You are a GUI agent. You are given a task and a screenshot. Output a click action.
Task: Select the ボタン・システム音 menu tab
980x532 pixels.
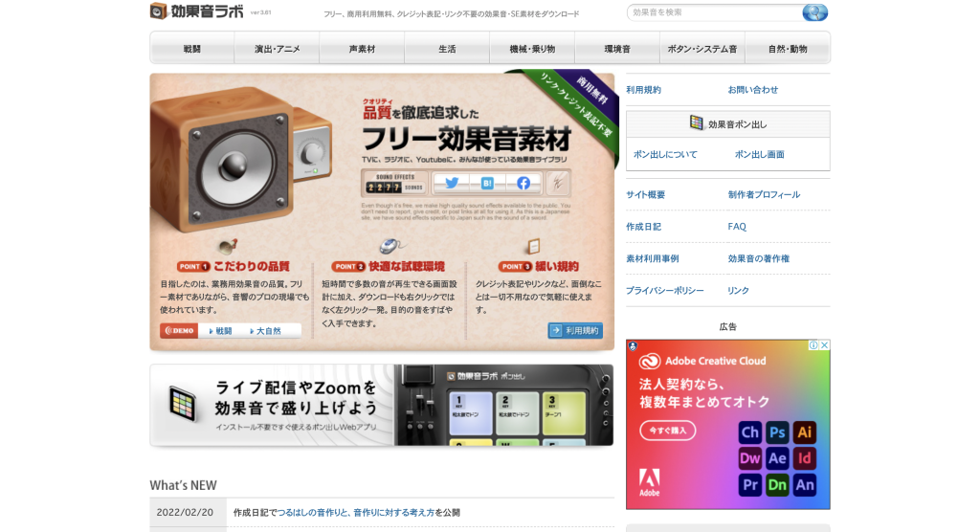click(702, 48)
